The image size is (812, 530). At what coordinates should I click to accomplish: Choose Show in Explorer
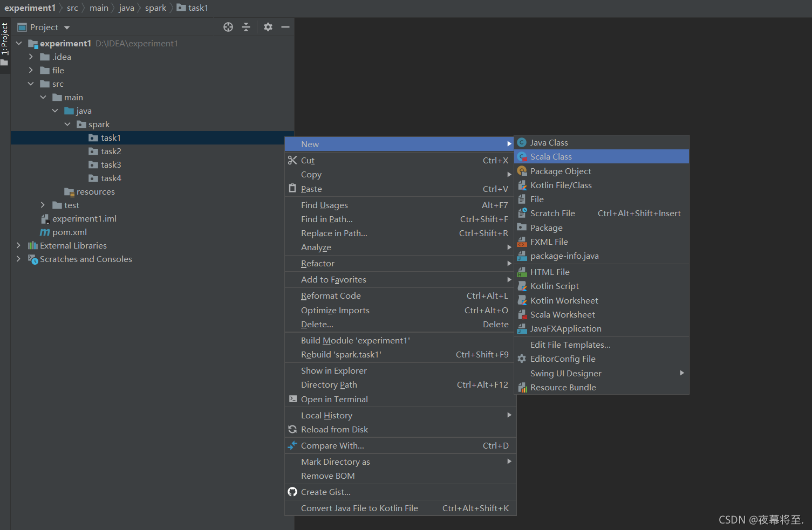click(x=400, y=370)
